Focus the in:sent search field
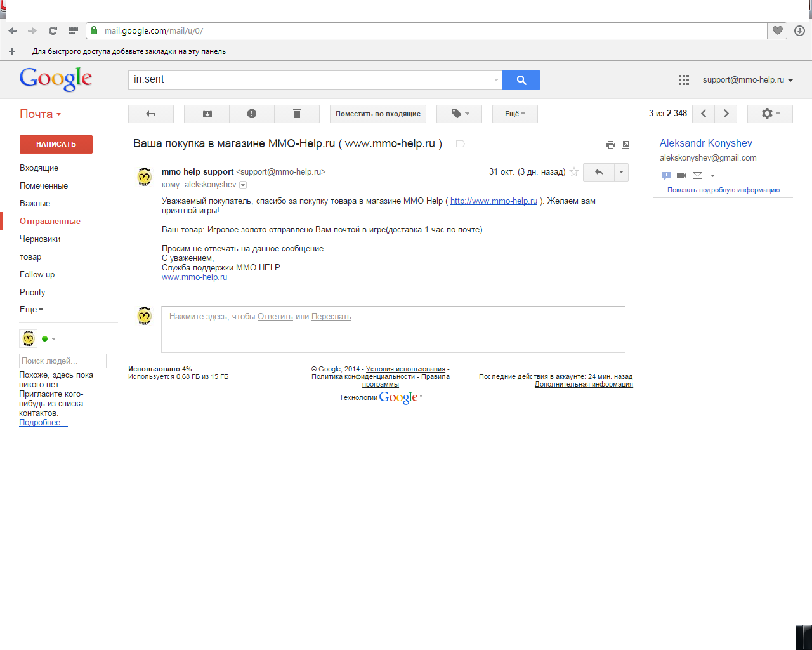 (x=310, y=80)
